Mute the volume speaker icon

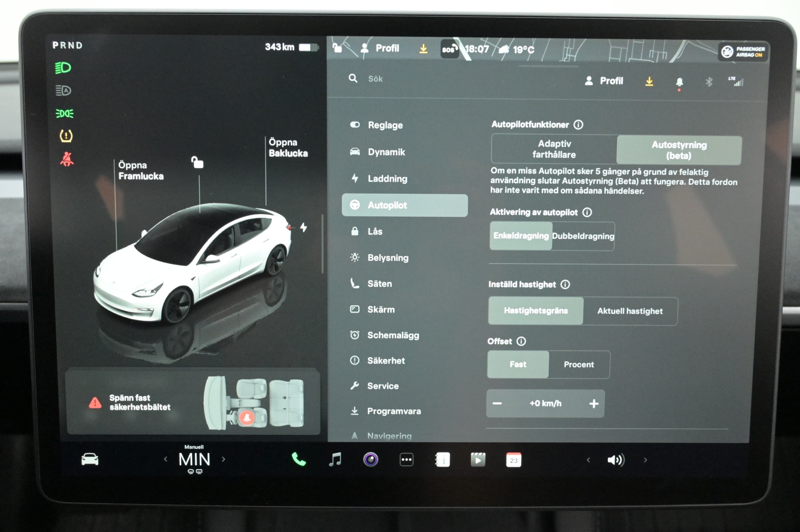pyautogui.click(x=616, y=460)
